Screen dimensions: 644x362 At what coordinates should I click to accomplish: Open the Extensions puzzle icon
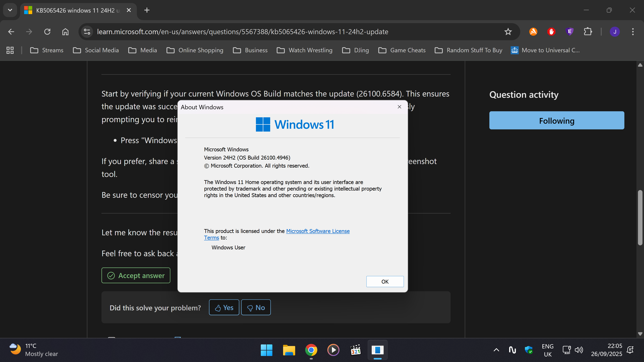click(x=587, y=32)
